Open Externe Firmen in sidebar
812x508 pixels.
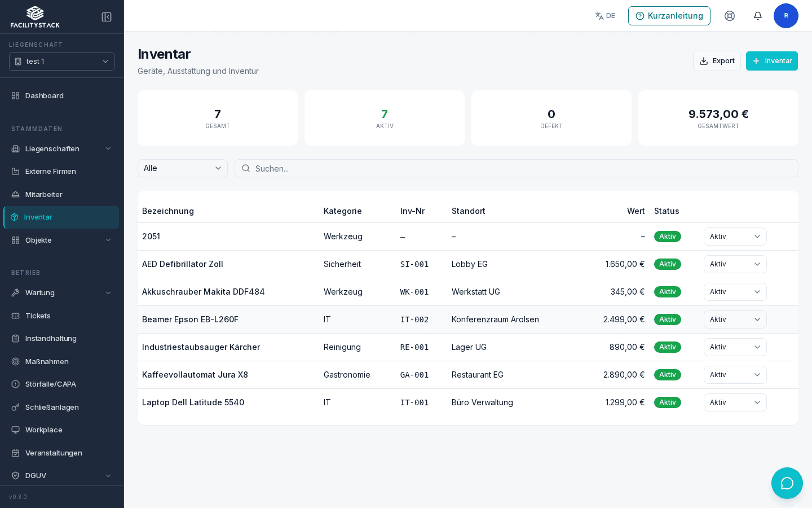[62, 172]
